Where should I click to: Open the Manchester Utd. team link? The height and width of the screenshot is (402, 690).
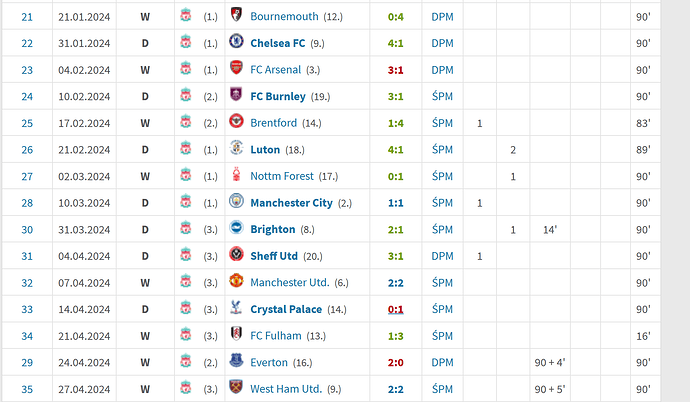pos(290,283)
